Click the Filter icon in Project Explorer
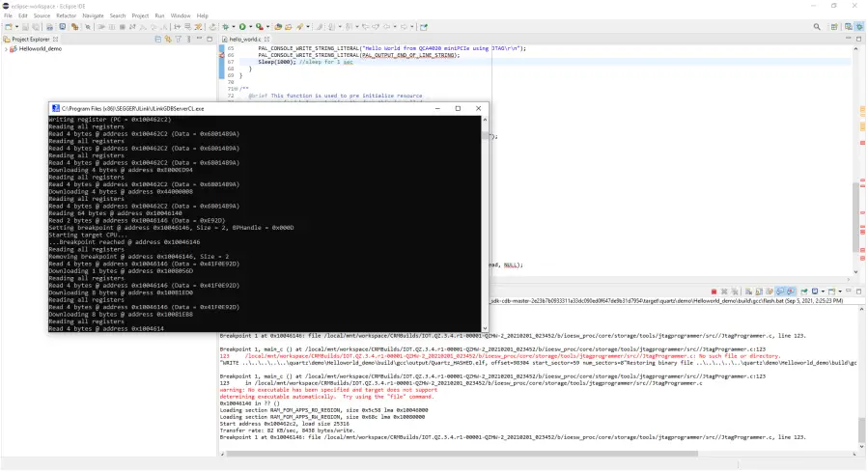The width and height of the screenshot is (868, 472). coord(179,40)
